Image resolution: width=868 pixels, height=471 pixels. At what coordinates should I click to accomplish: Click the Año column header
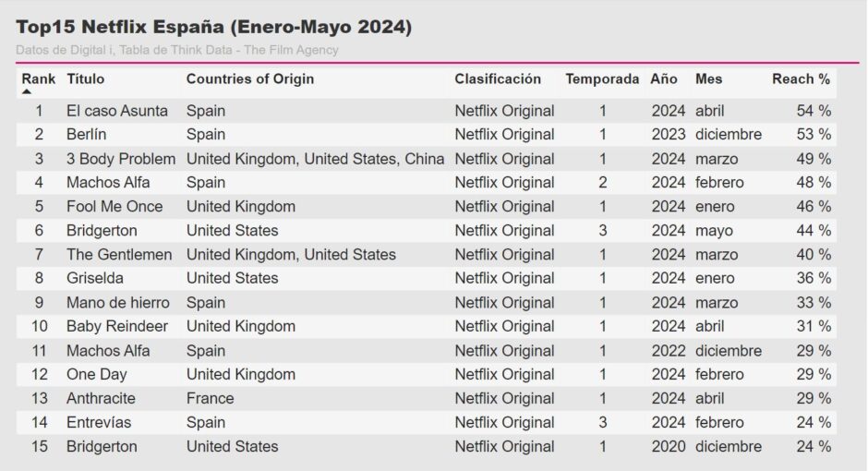coord(663,79)
